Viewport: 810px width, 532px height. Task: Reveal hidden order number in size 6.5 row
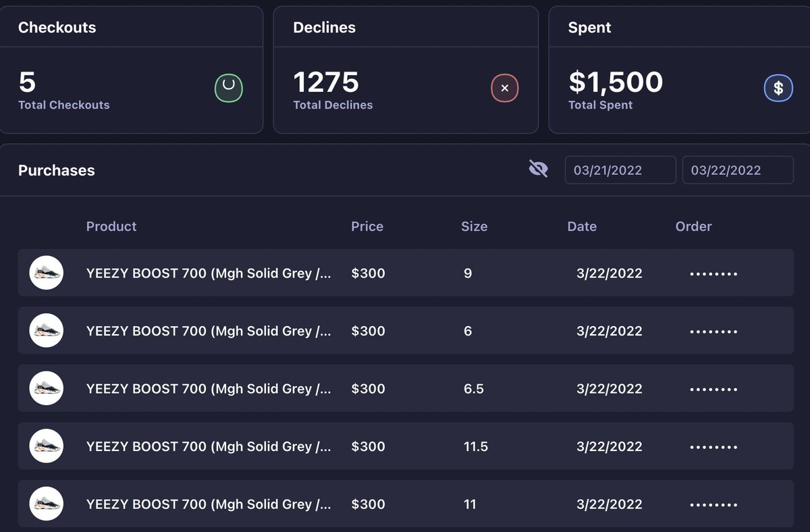pos(713,390)
